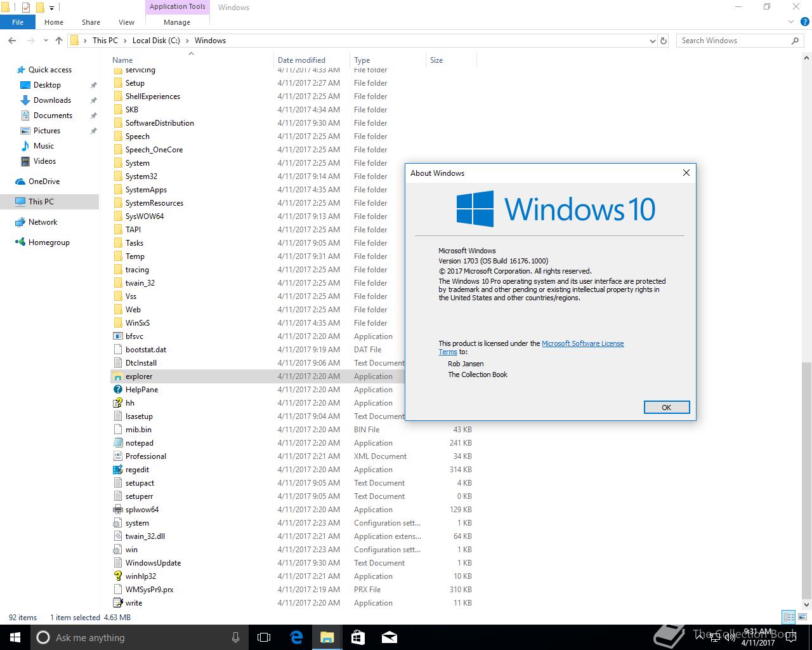Viewport: 812px width, 650px height.
Task: Expand the address bar history dropdown
Action: pos(653,41)
